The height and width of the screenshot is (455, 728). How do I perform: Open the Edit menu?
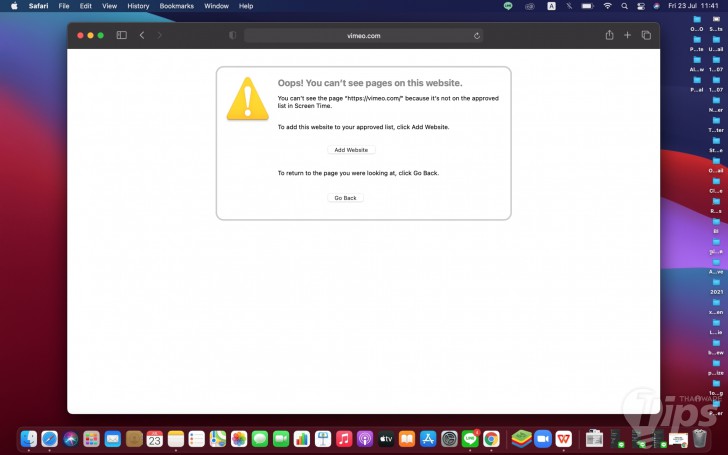click(x=85, y=6)
